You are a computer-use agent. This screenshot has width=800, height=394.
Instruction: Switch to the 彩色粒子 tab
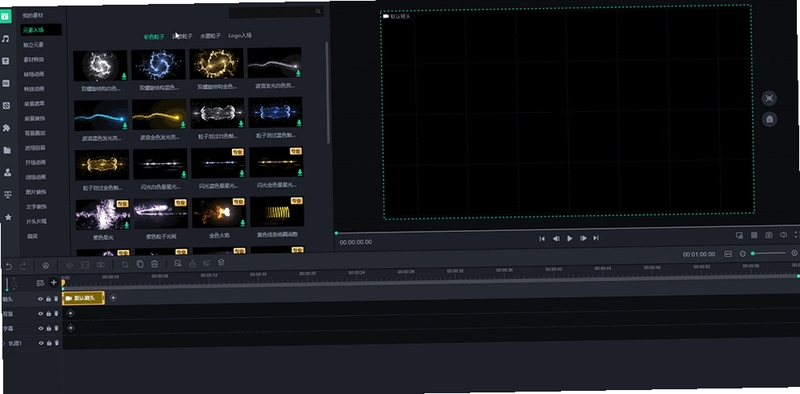point(154,37)
